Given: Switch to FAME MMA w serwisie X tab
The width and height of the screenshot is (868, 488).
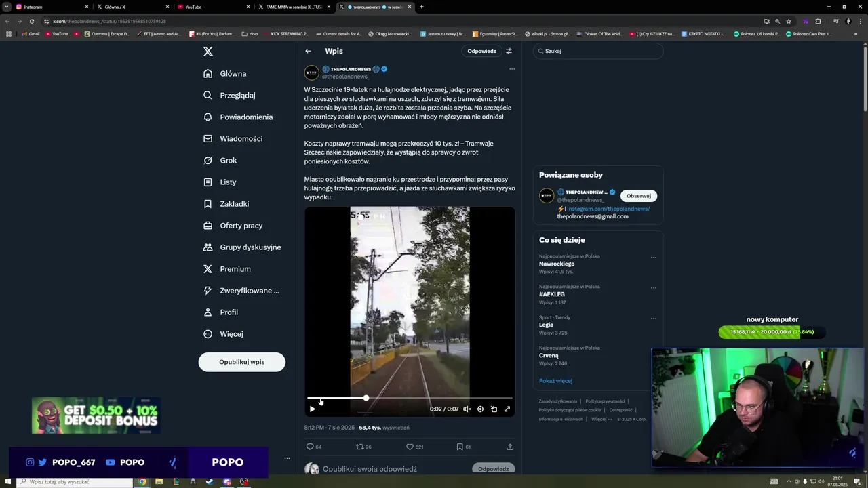Looking at the screenshot, I should 295,7.
